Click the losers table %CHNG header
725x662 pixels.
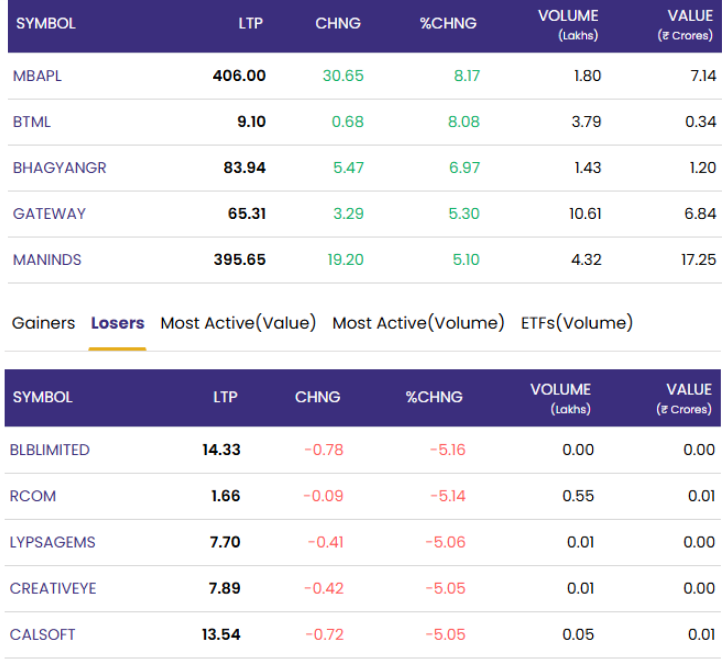(x=434, y=397)
